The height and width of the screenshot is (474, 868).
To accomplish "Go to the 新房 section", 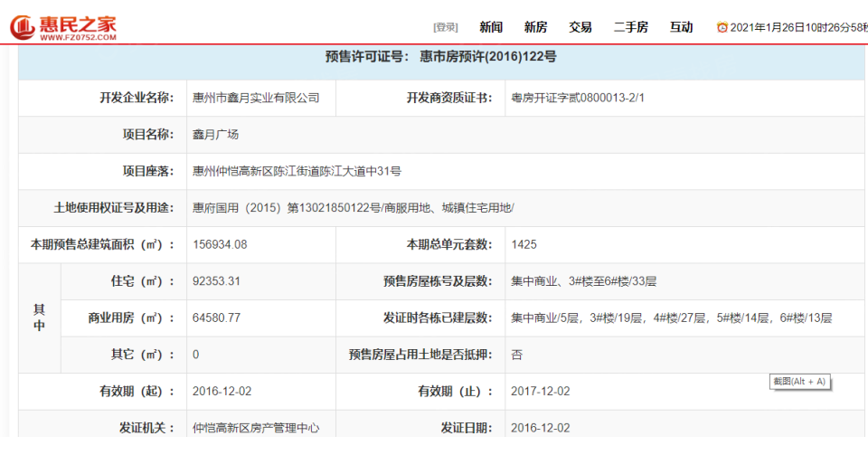I will pos(535,27).
